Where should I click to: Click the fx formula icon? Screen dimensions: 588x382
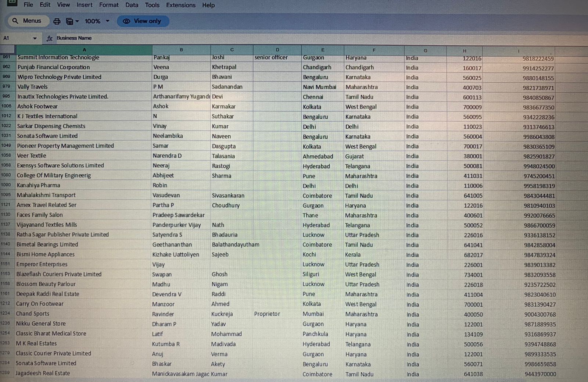pyautogui.click(x=49, y=38)
